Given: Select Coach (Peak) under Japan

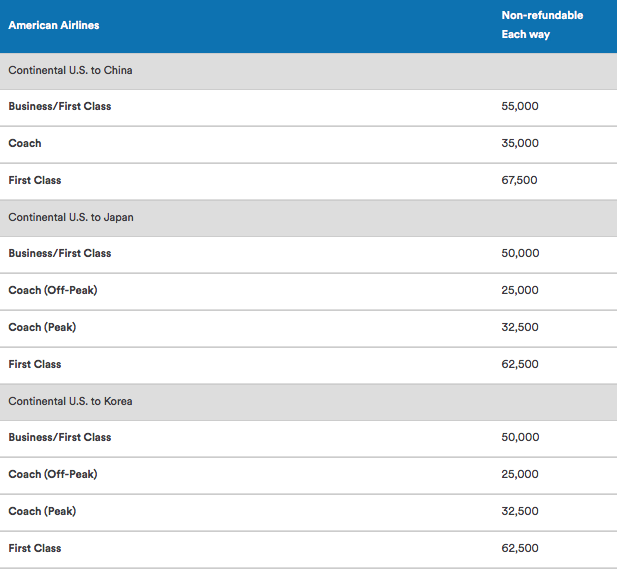Looking at the screenshot, I should pos(42,328).
